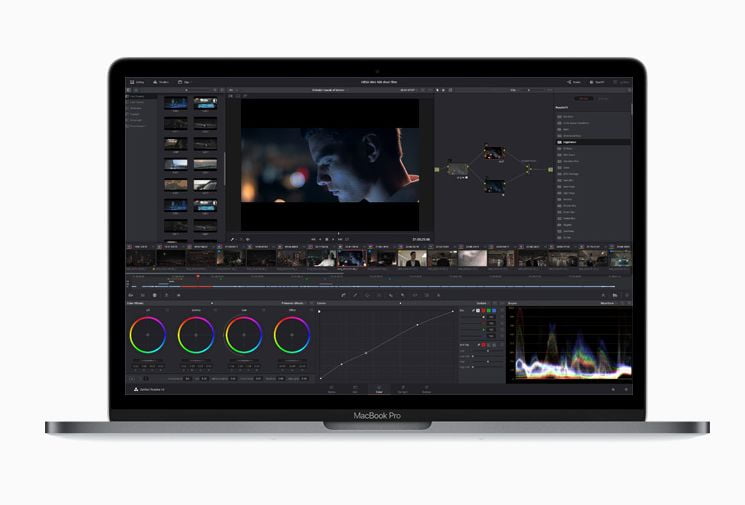Click the red mini-timeline playhead marker
This screenshot has height=505, width=745.
(x=198, y=276)
